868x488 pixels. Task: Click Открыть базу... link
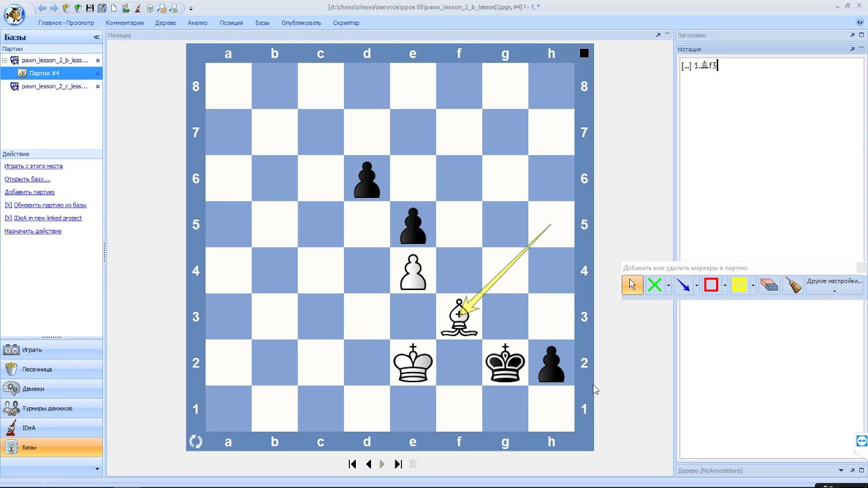point(27,179)
